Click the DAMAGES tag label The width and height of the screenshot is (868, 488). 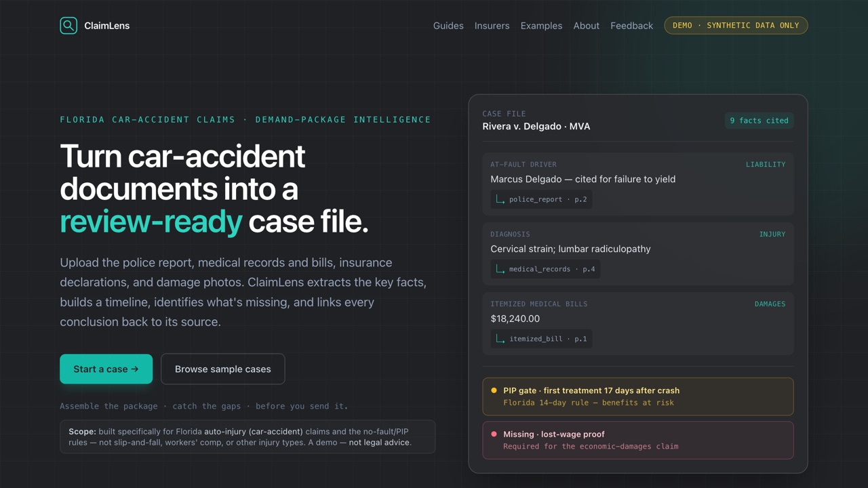[x=770, y=304]
